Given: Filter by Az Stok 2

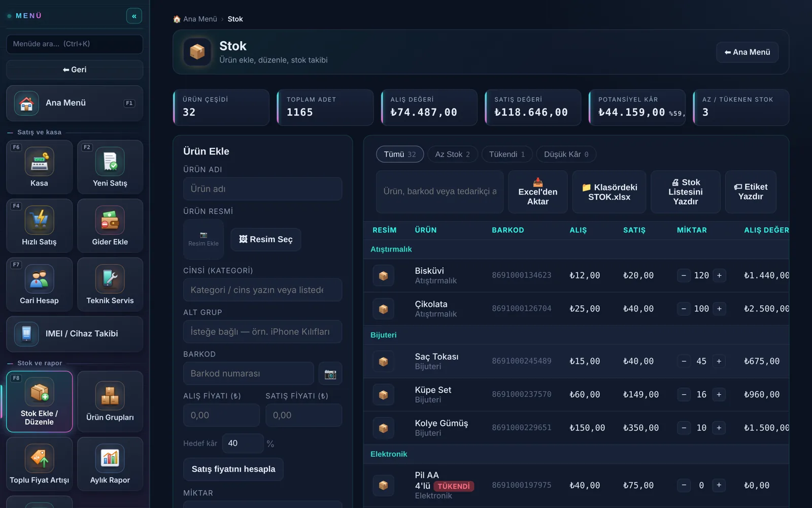Looking at the screenshot, I should pos(452,154).
